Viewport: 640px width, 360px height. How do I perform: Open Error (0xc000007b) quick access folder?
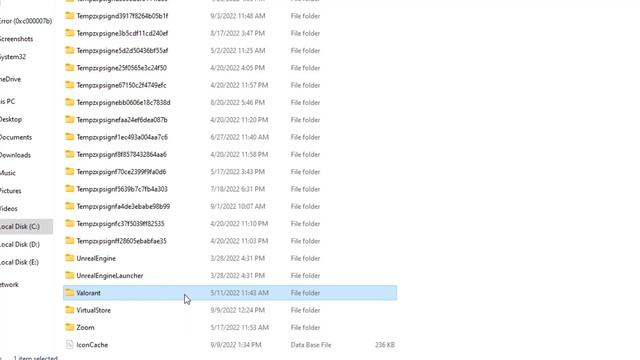tap(26, 21)
